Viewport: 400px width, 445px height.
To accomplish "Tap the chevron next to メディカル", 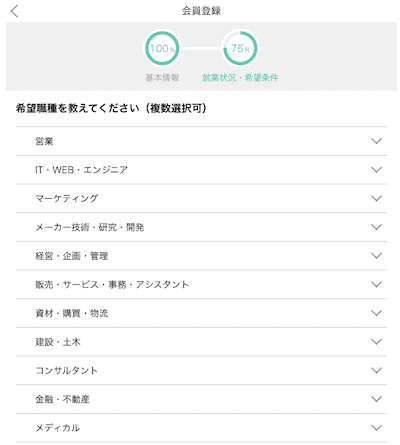I will click(x=376, y=428).
